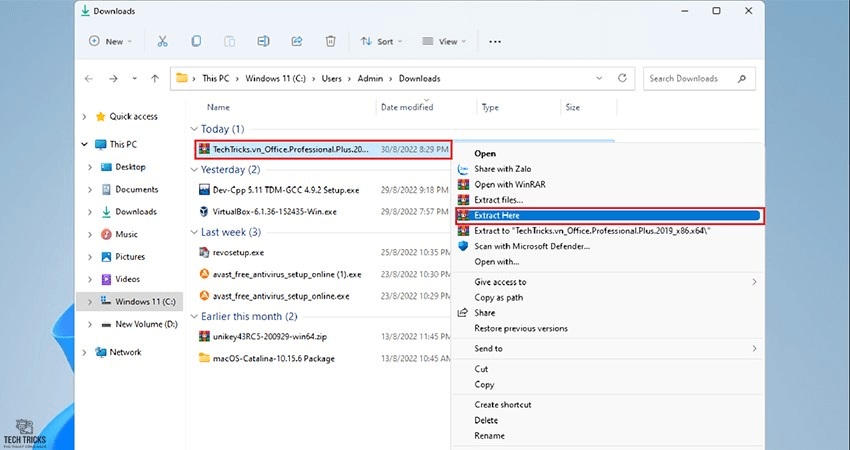
Task: Choose Copy as path
Action: tap(499, 297)
